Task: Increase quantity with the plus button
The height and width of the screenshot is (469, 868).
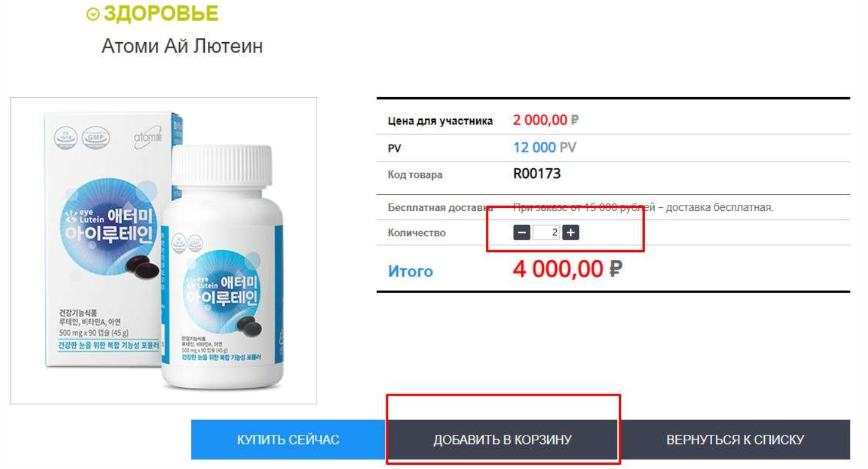Action: click(x=570, y=233)
